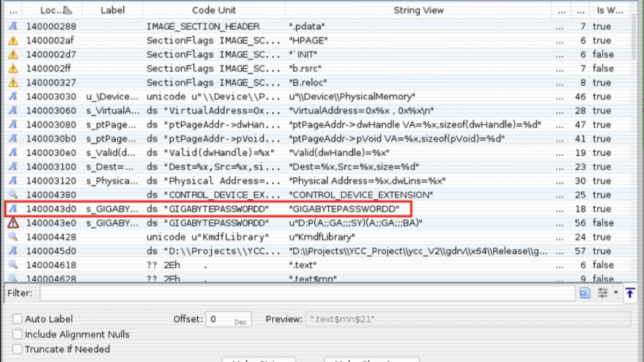Click the warning icon for row 1400002af
Image resolution: width=644 pixels, height=362 pixels.
point(13,40)
